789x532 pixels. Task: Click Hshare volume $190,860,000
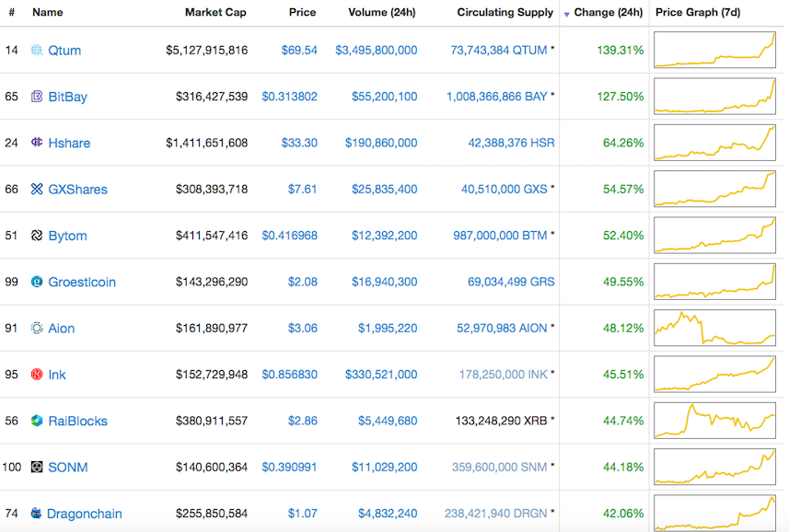click(x=381, y=143)
